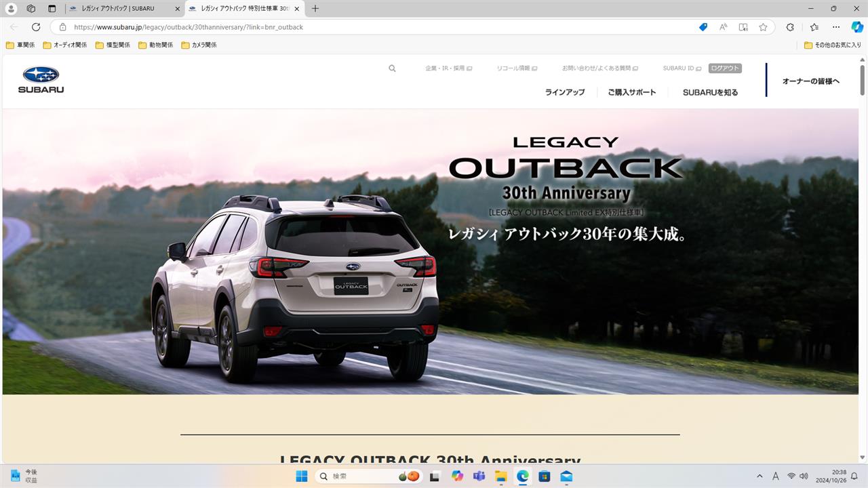
Task: Close the レガシィ アウトバック | SUBARU tab
Action: point(178,9)
